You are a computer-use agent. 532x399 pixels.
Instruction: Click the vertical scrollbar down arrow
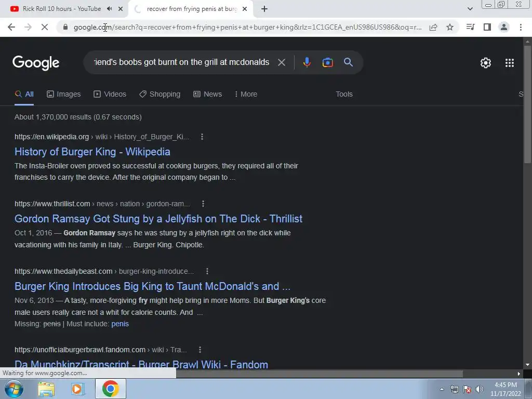527,365
